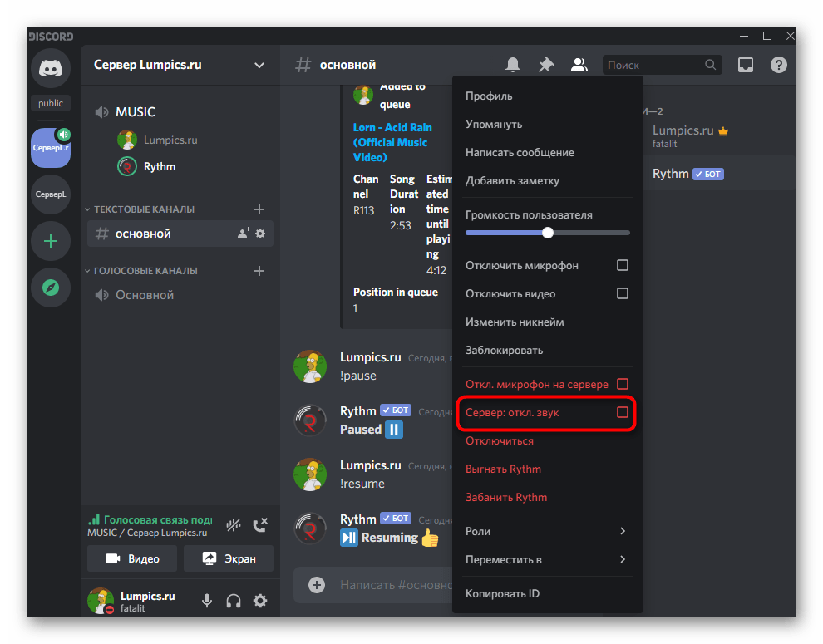The image size is (823, 644).
Task: Click the Написать #основной message box
Action: point(396,585)
